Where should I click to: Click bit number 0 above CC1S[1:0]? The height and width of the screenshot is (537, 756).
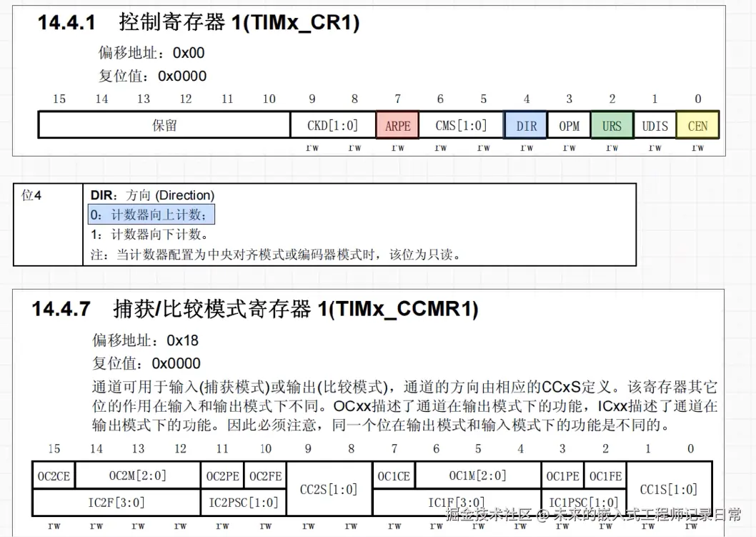690,449
